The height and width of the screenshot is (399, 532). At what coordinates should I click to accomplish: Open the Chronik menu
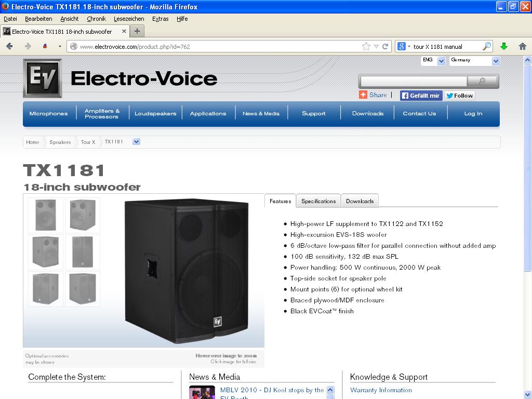(96, 19)
